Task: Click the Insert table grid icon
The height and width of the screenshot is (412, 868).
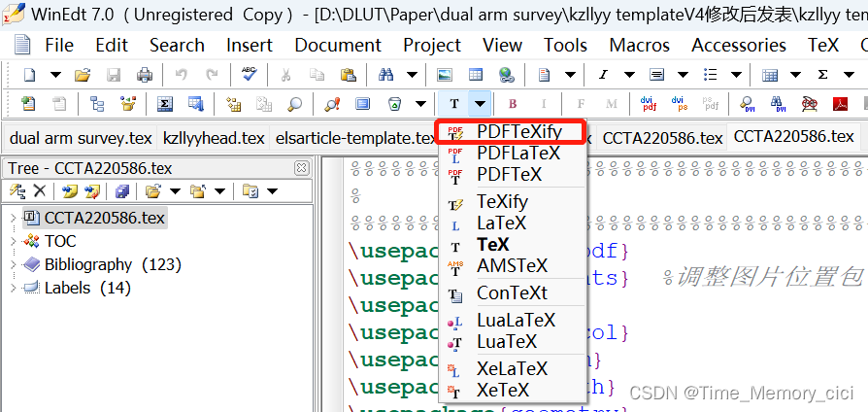Action: point(476,74)
